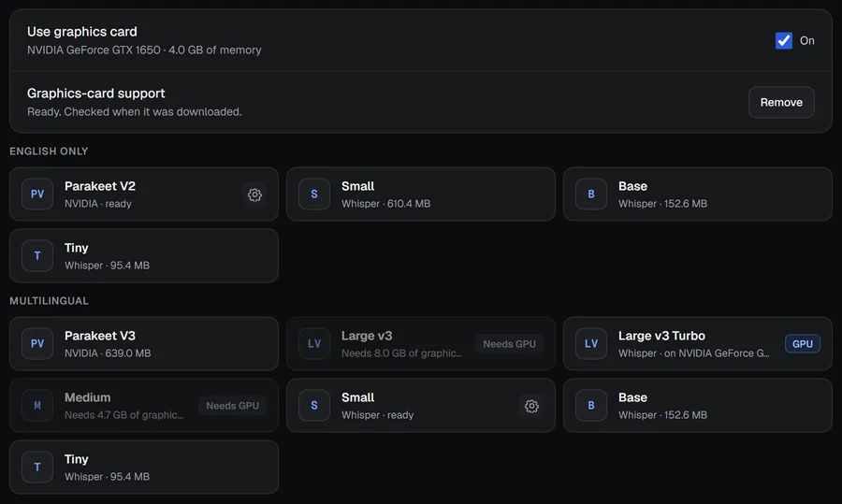The width and height of the screenshot is (842, 504).
Task: Select Large v3 Turbo model card
Action: click(698, 343)
